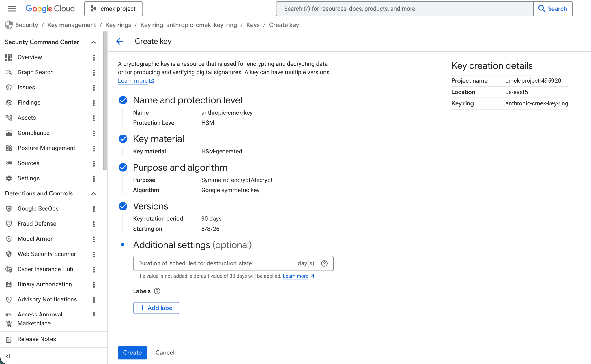This screenshot has height=364, width=591.
Task: Go to Key management breadcrumb
Action: pyautogui.click(x=72, y=25)
